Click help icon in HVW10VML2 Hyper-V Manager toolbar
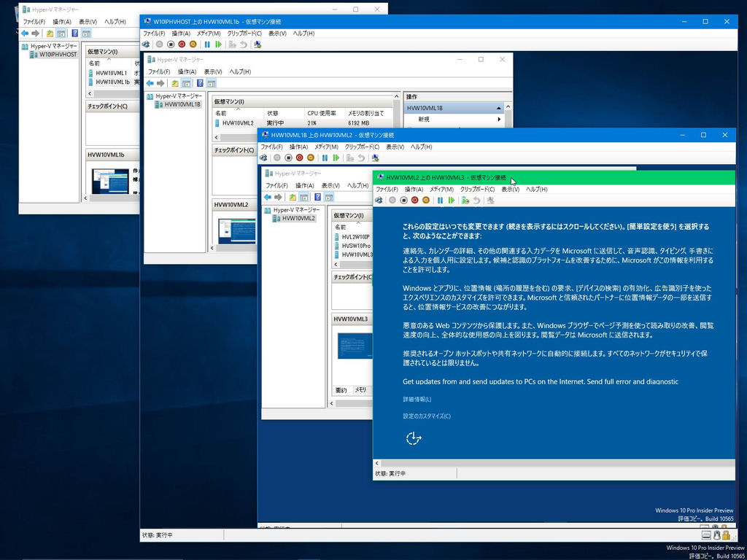 (x=318, y=197)
